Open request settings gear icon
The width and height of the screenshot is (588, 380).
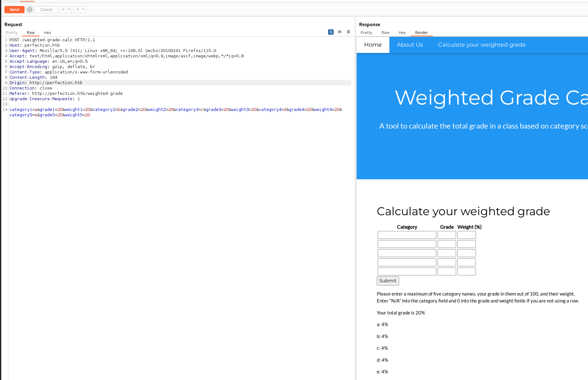click(x=30, y=10)
